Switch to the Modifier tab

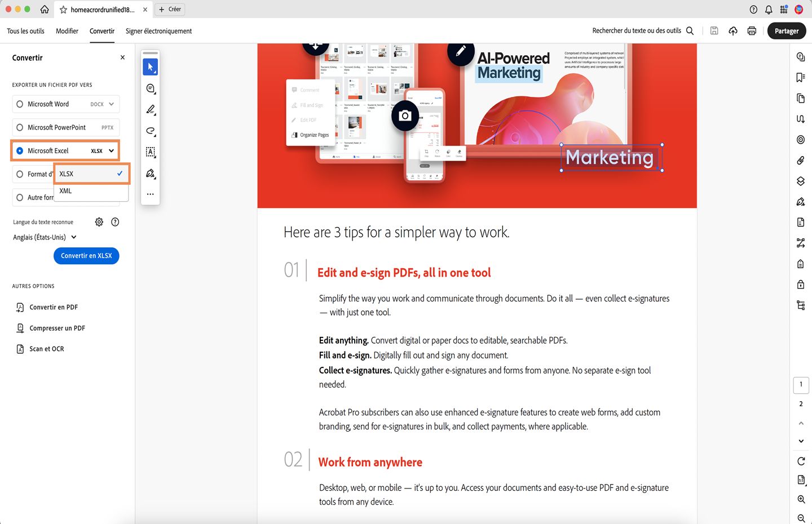[67, 31]
